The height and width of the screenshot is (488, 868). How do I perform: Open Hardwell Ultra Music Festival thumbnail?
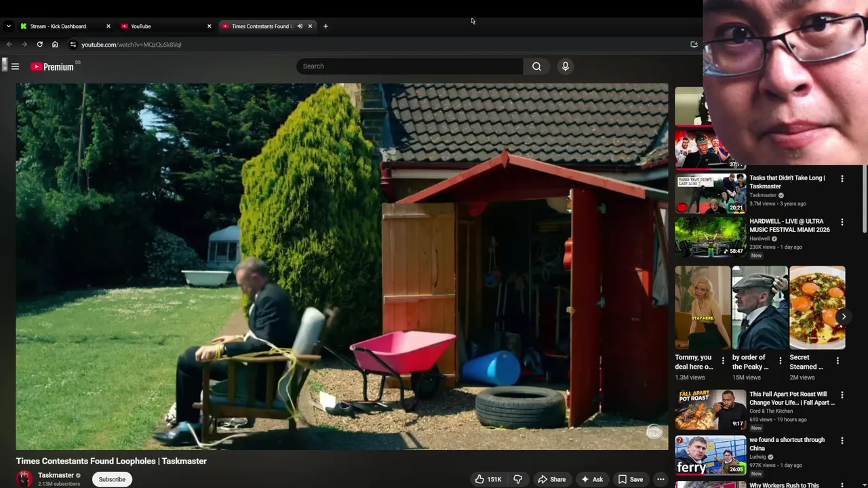pos(710,237)
